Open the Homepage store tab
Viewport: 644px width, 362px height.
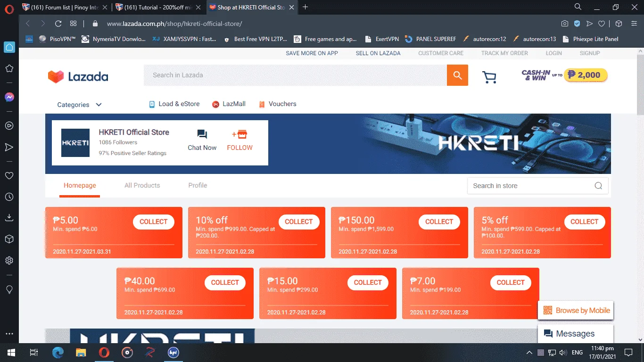point(80,185)
